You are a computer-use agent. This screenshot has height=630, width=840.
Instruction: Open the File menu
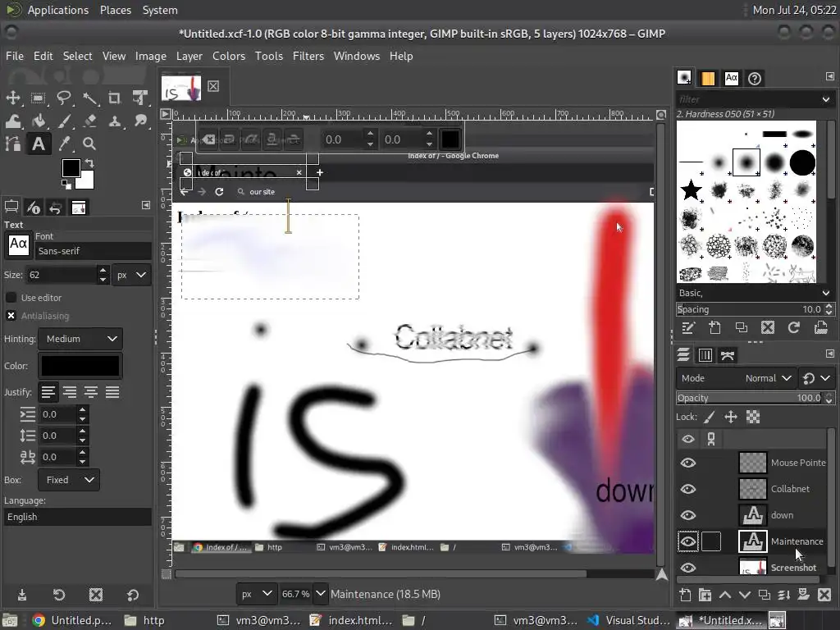pos(15,56)
